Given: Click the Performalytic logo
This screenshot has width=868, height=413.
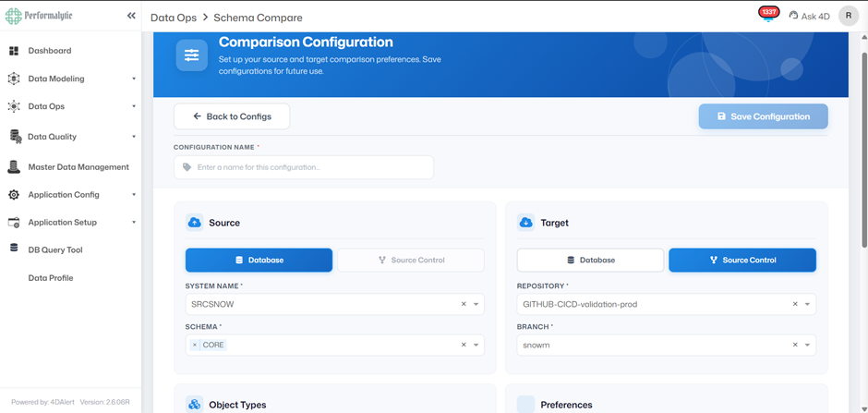Looking at the screenshot, I should tap(39, 16).
